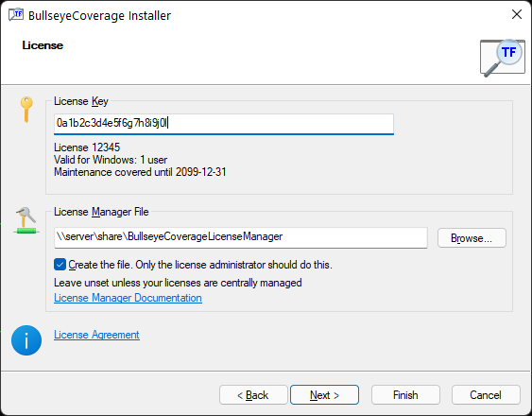Go back with the Back button
532x416 pixels.
253,395
